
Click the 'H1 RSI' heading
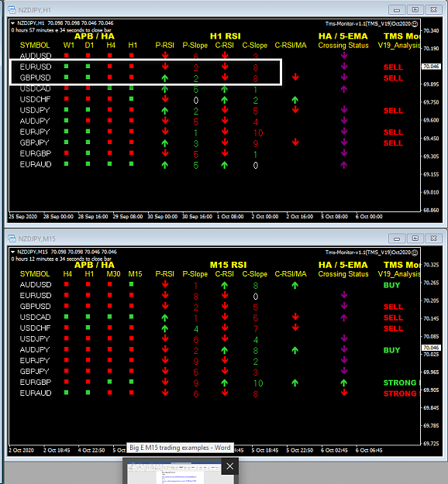[x=226, y=36]
